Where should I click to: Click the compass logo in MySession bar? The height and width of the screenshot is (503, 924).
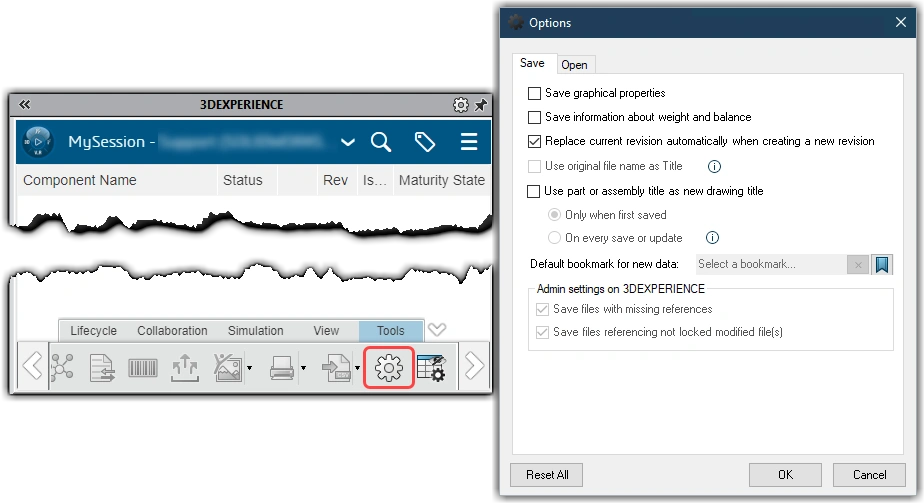[38, 142]
